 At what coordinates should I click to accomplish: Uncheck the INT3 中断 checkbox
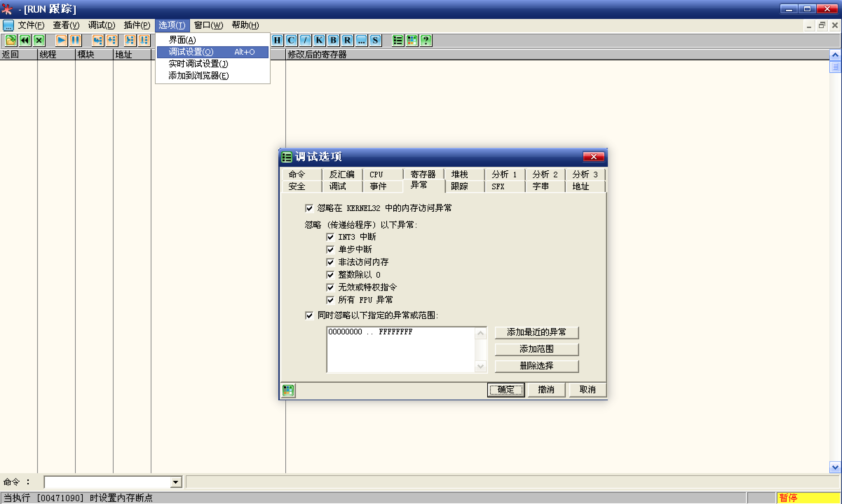(330, 237)
